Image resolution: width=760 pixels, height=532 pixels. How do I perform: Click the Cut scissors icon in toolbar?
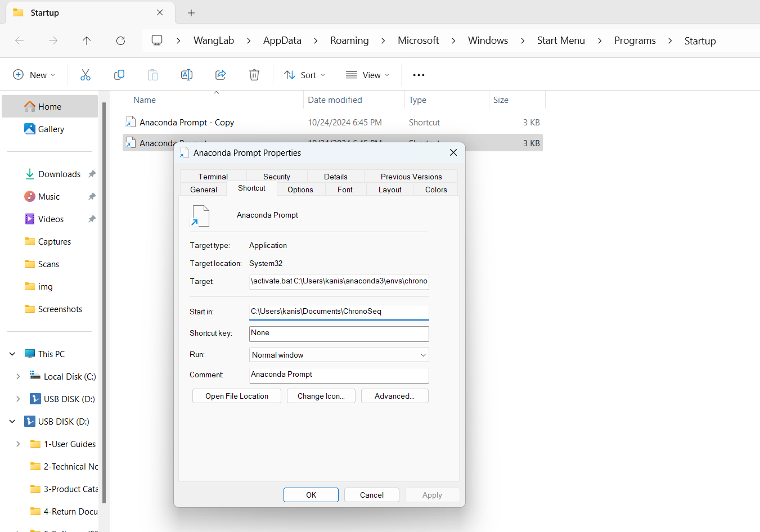(86, 75)
